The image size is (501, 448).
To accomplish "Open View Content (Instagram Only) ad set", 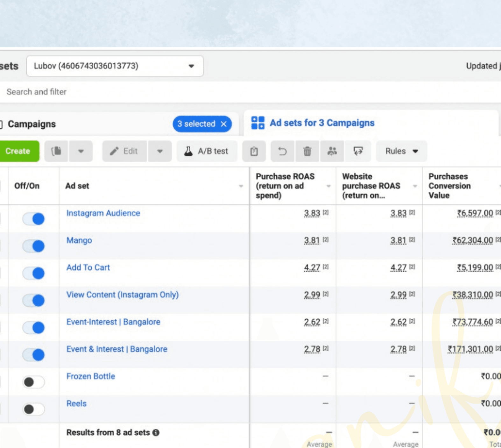I will coord(123,295).
